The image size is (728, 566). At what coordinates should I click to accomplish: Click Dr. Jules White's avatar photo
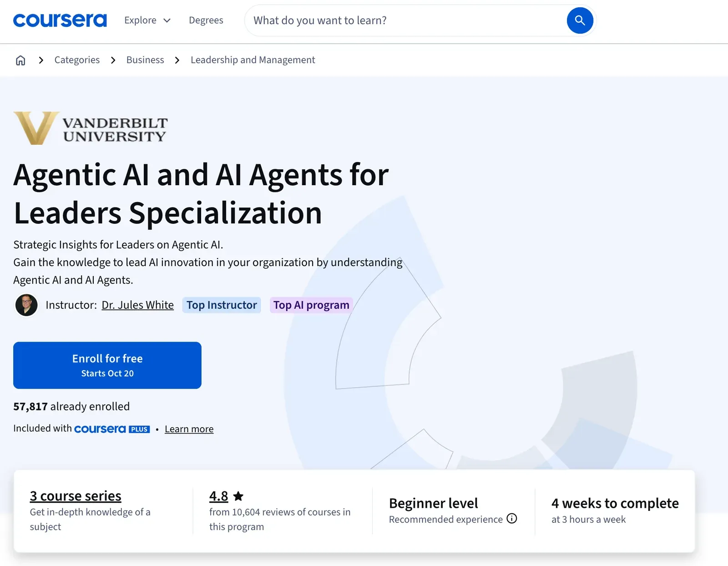pos(26,305)
